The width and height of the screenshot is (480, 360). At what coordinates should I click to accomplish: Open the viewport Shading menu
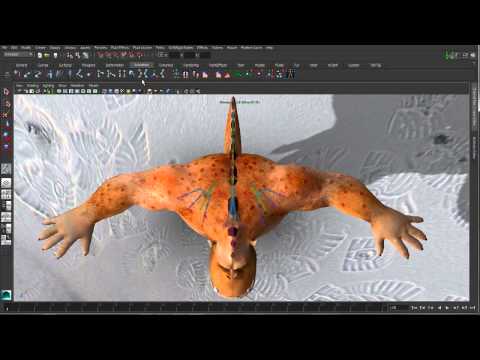33,86
